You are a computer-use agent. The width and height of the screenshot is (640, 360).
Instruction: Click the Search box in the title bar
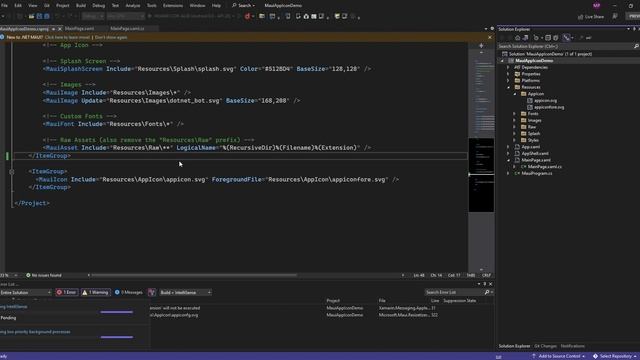tap(243, 6)
